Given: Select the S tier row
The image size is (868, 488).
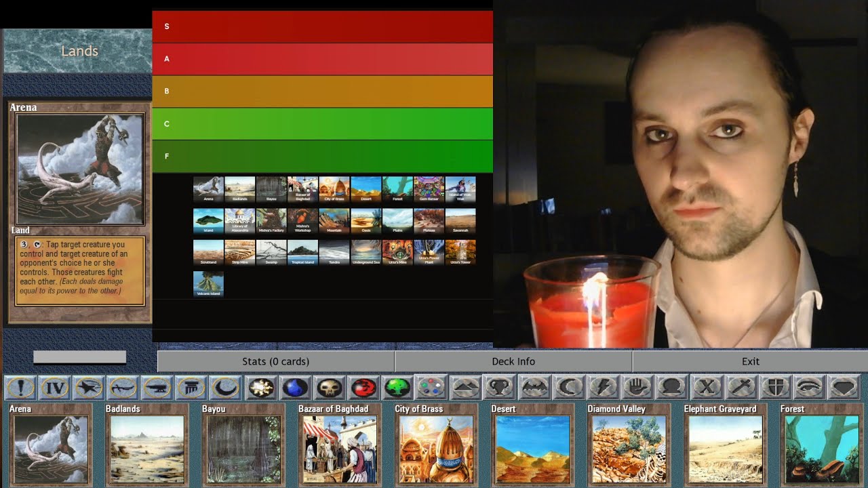Looking at the screenshot, I should pyautogui.click(x=323, y=26).
